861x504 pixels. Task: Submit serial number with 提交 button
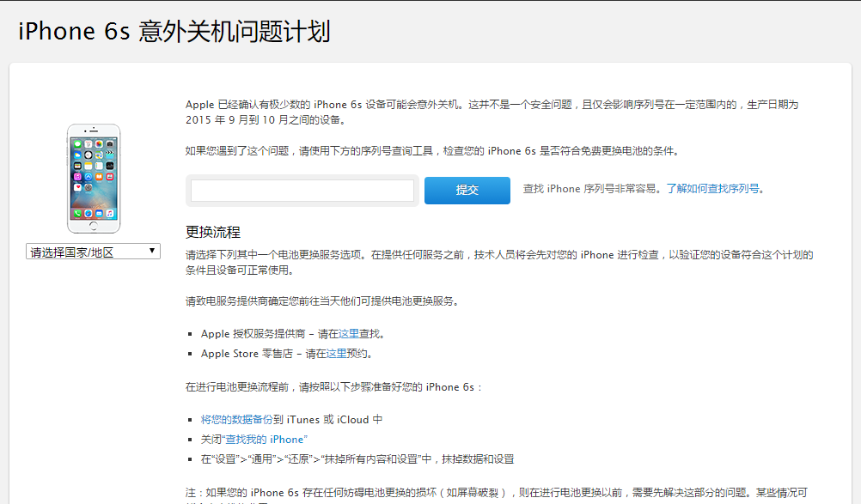(x=467, y=191)
